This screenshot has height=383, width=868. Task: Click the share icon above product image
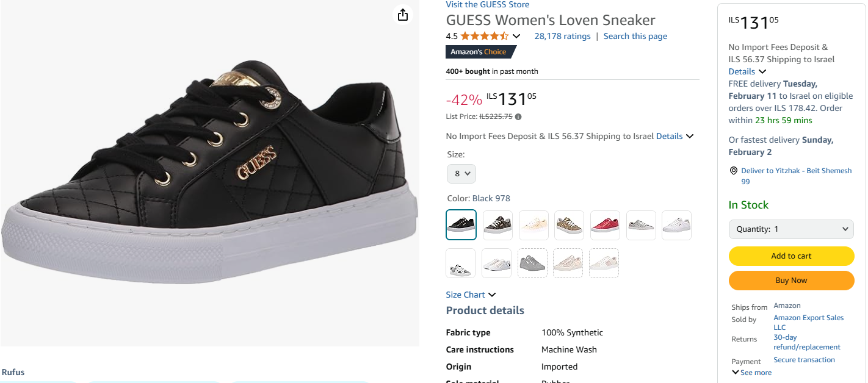(402, 15)
